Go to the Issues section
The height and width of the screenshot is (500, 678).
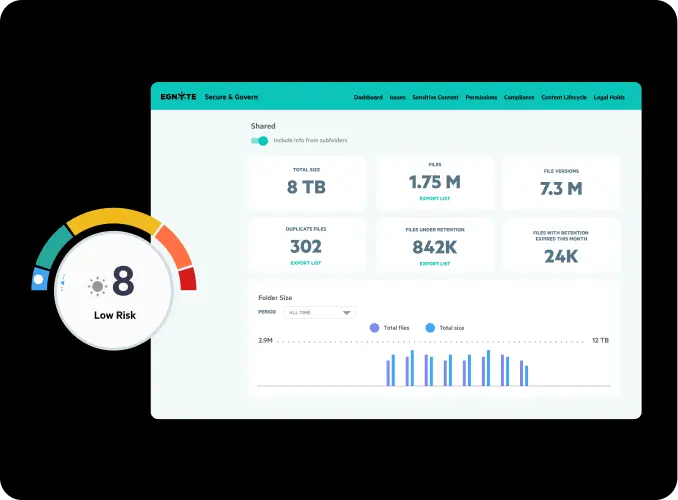point(397,97)
